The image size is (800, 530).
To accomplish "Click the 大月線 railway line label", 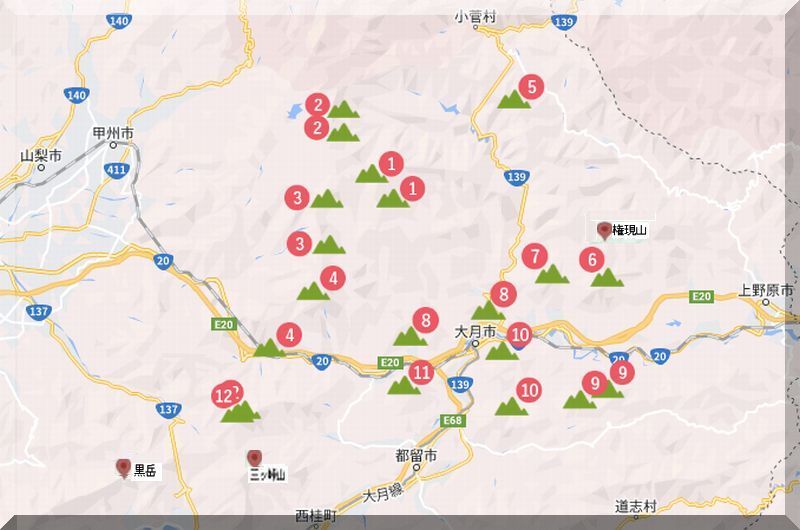I will pyautogui.click(x=383, y=494).
